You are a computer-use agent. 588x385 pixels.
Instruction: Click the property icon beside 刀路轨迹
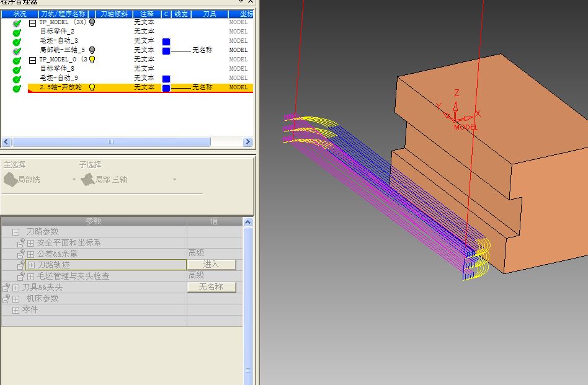(21, 265)
